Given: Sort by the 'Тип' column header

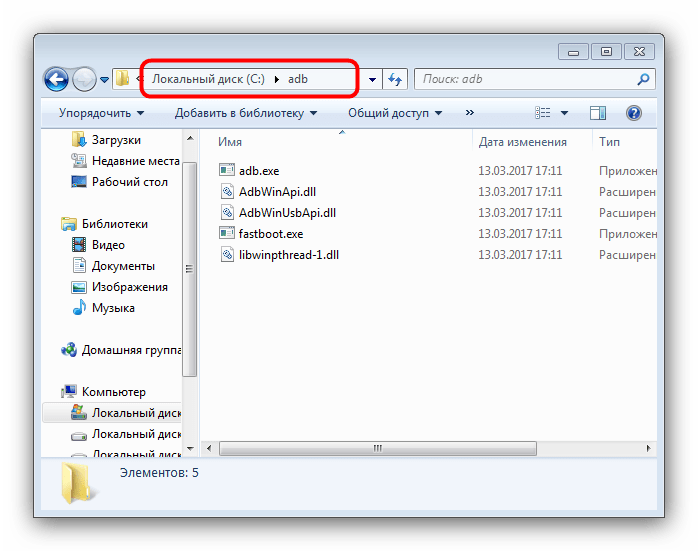Looking at the screenshot, I should 609,142.
